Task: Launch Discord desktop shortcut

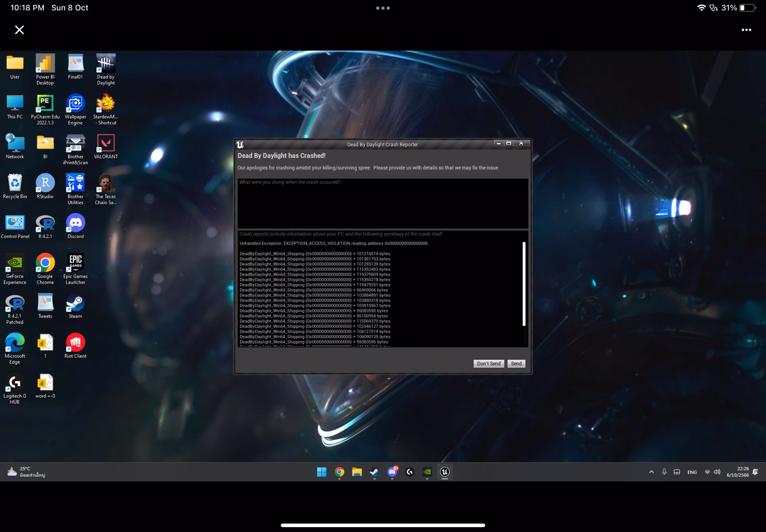Action: [75, 227]
